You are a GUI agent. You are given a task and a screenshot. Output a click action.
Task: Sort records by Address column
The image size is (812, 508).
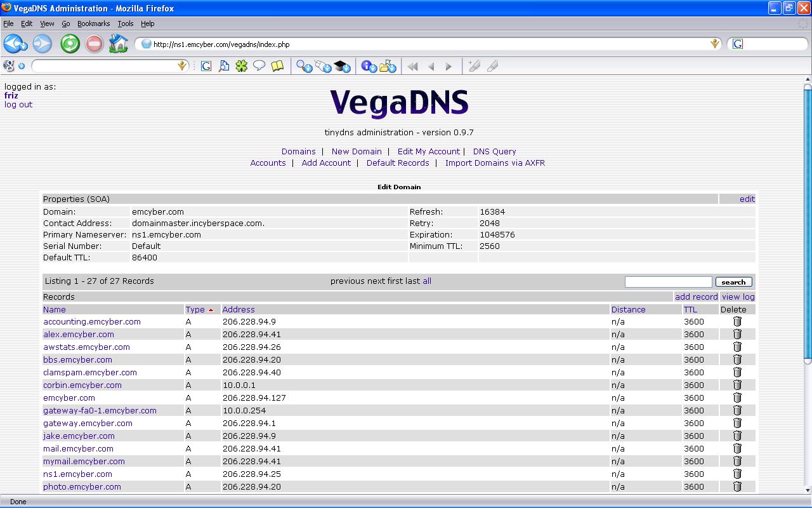point(239,309)
